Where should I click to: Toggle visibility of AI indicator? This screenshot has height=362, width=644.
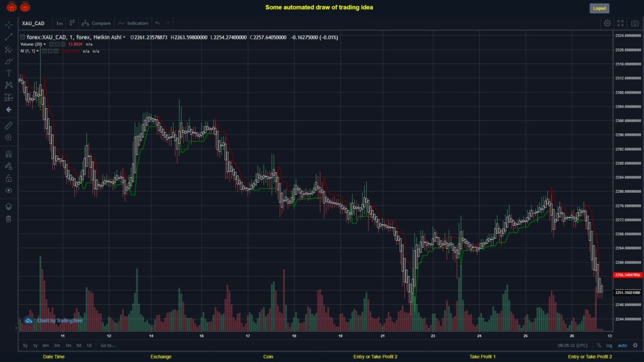click(45, 52)
